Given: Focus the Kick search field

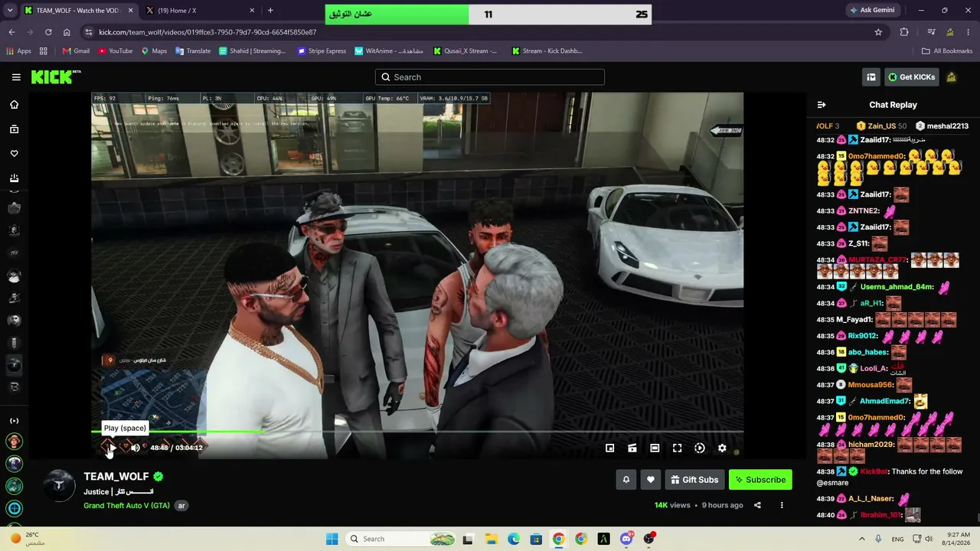Looking at the screenshot, I should tap(490, 77).
